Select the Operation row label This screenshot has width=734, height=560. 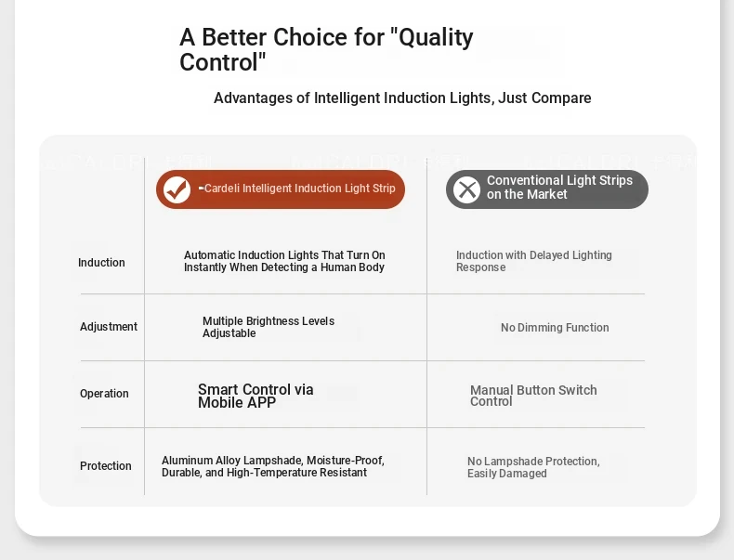(104, 394)
